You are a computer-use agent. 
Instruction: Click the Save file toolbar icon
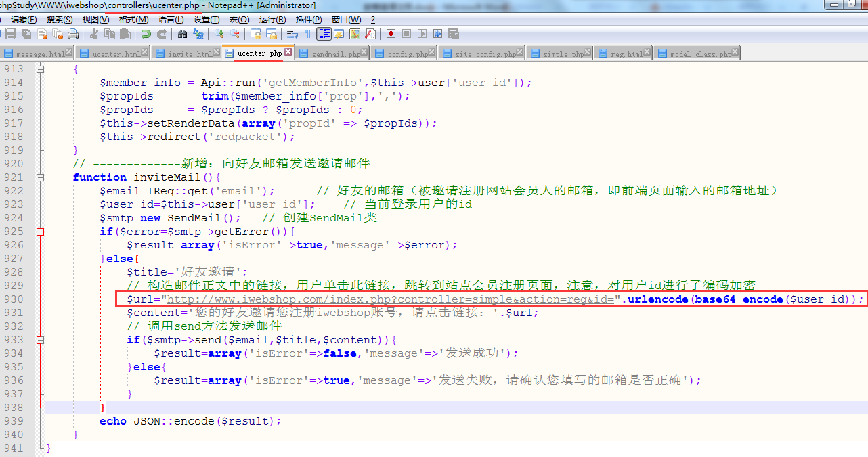pos(11,34)
